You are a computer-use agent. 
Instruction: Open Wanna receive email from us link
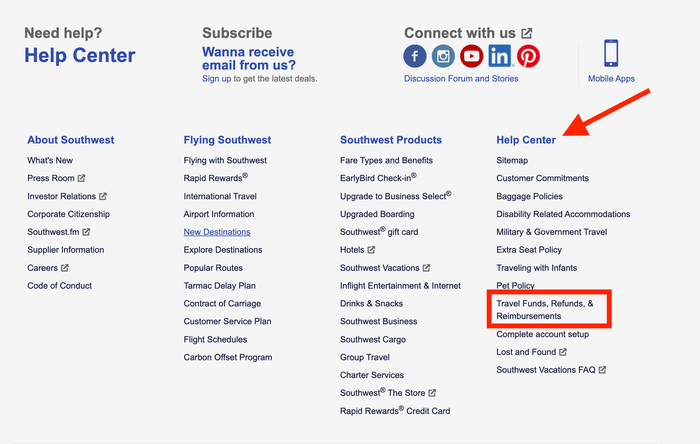pyautogui.click(x=249, y=58)
